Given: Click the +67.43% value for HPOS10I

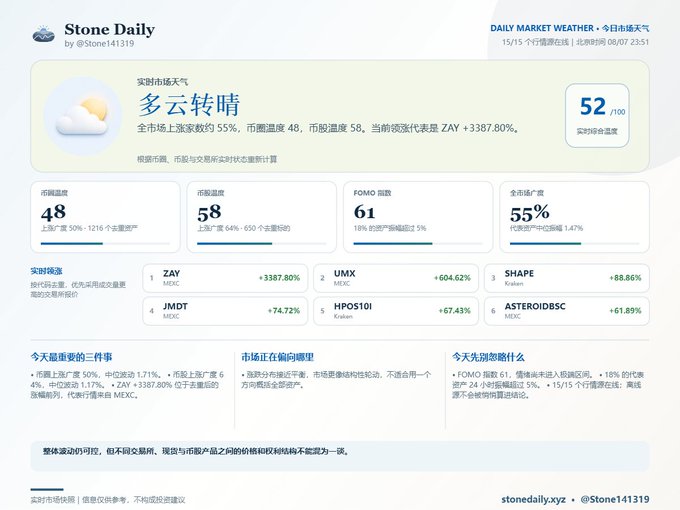Looking at the screenshot, I should [x=454, y=311].
